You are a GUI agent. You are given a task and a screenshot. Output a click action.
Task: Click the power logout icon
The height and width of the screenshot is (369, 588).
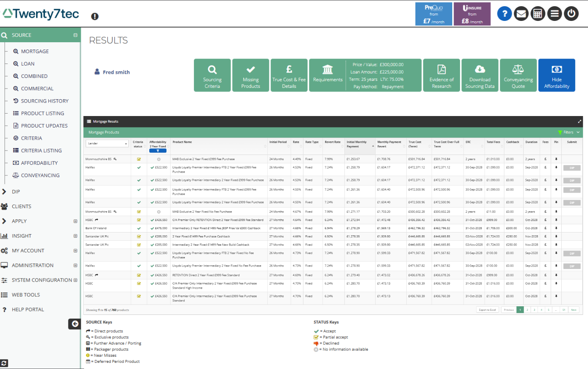coord(571,14)
